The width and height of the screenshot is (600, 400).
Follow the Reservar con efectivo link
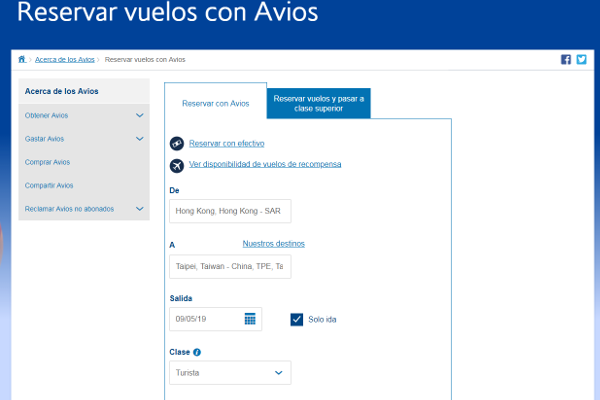coord(227,143)
